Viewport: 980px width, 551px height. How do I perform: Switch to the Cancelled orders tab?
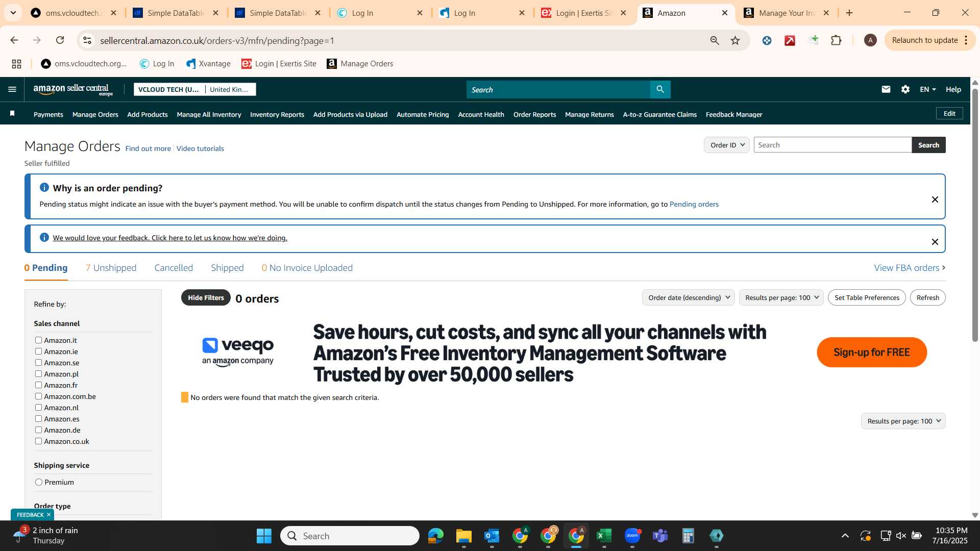pyautogui.click(x=174, y=268)
